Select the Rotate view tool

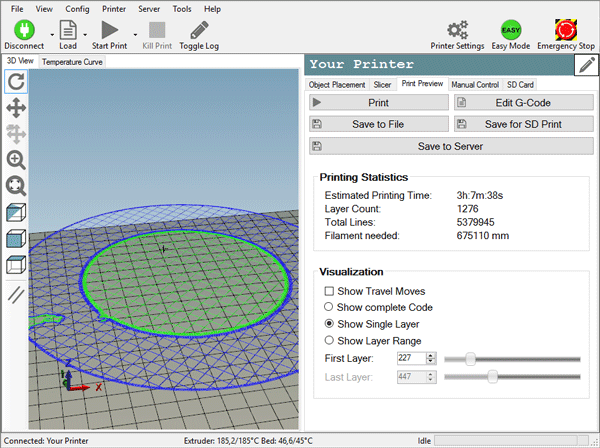(16, 81)
